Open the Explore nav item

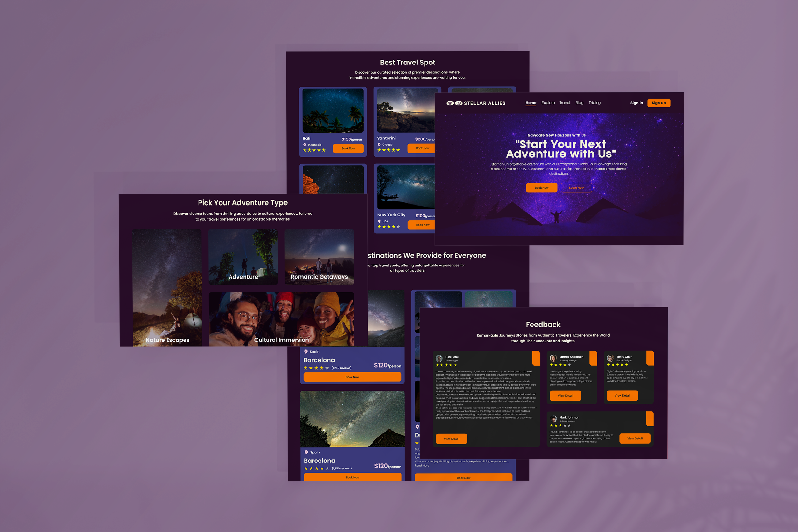coord(548,103)
